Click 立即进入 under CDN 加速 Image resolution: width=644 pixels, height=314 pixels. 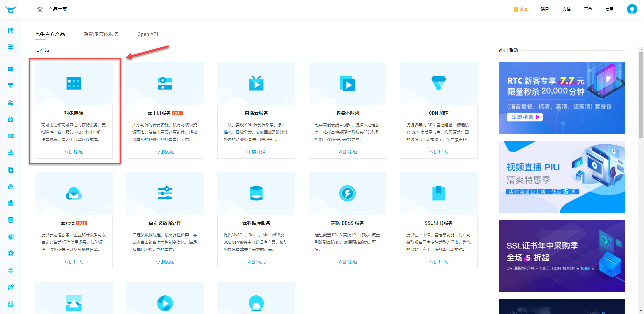[x=439, y=152]
